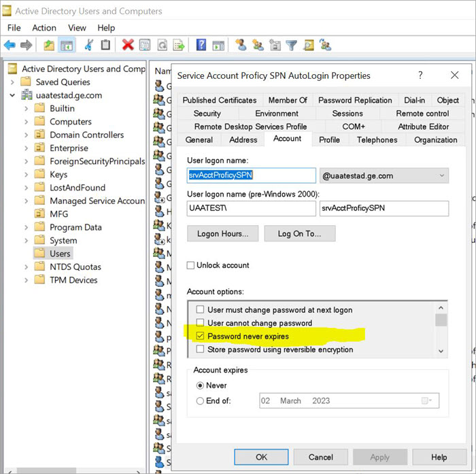Click the Logon Hours... button

[x=222, y=233]
